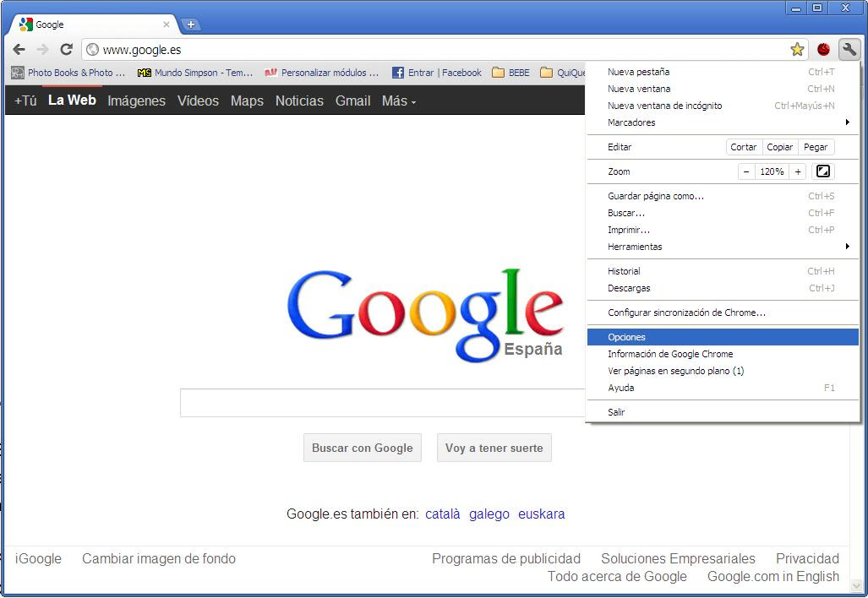Open Mundo Simpson bookmark

coord(195,73)
